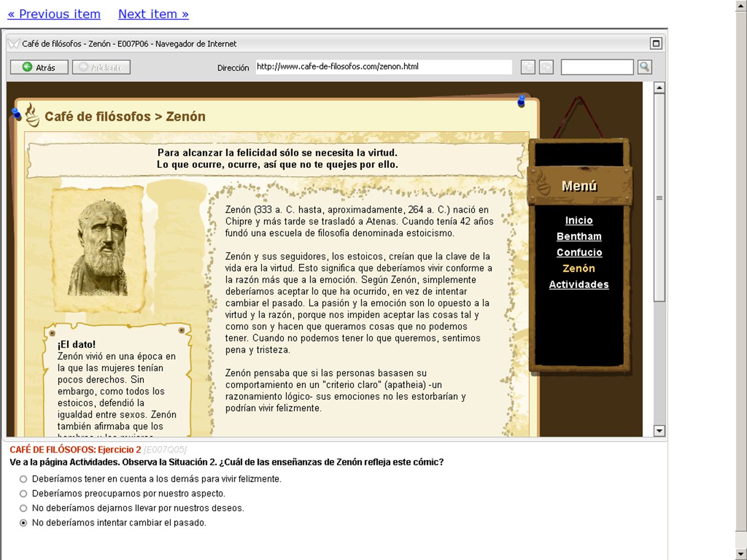Screen dimensions: 747x560
Task: Open the Bentham menu link
Action: click(579, 236)
